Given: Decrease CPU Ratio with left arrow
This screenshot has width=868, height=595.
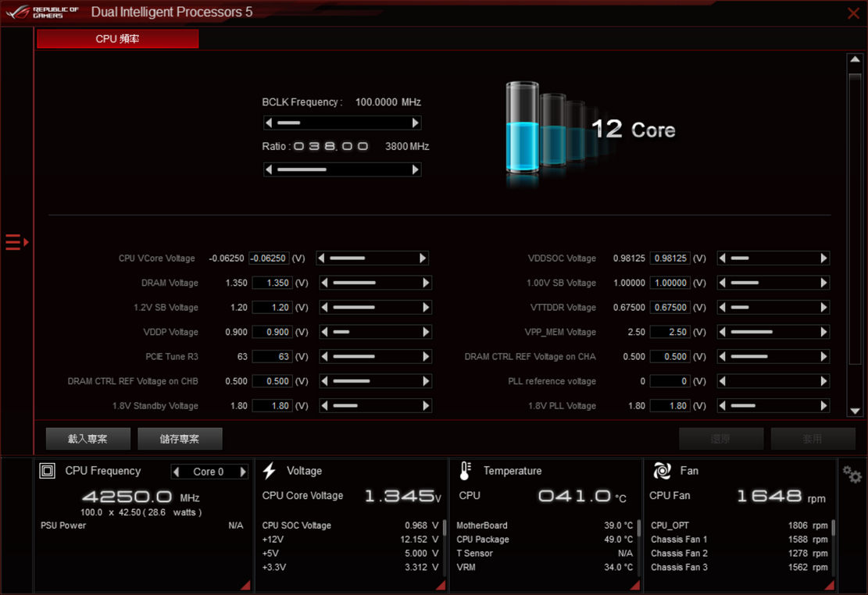Looking at the screenshot, I should click(269, 169).
